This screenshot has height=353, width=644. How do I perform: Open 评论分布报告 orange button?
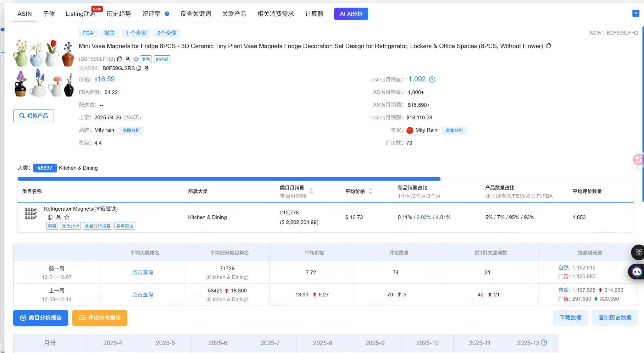click(x=100, y=318)
